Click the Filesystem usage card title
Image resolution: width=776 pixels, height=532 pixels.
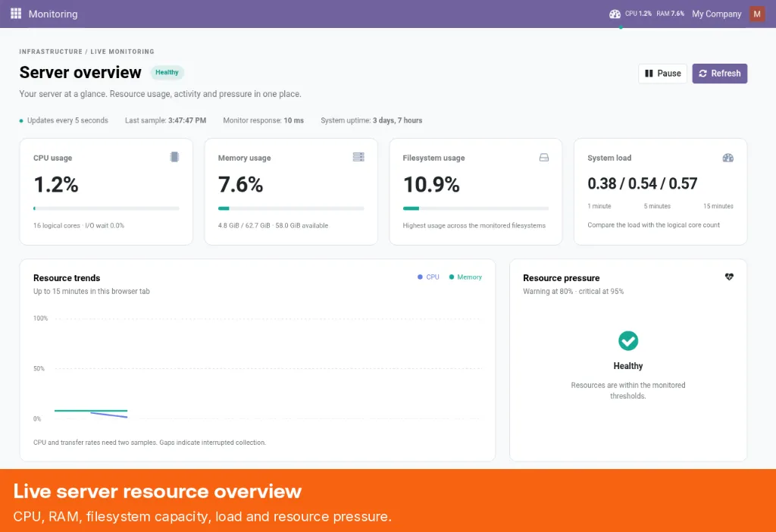coord(433,158)
